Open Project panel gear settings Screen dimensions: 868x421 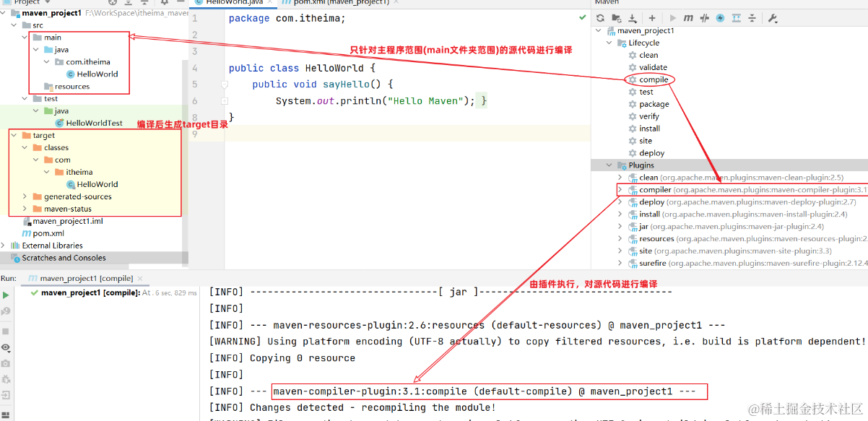pyautogui.click(x=164, y=3)
